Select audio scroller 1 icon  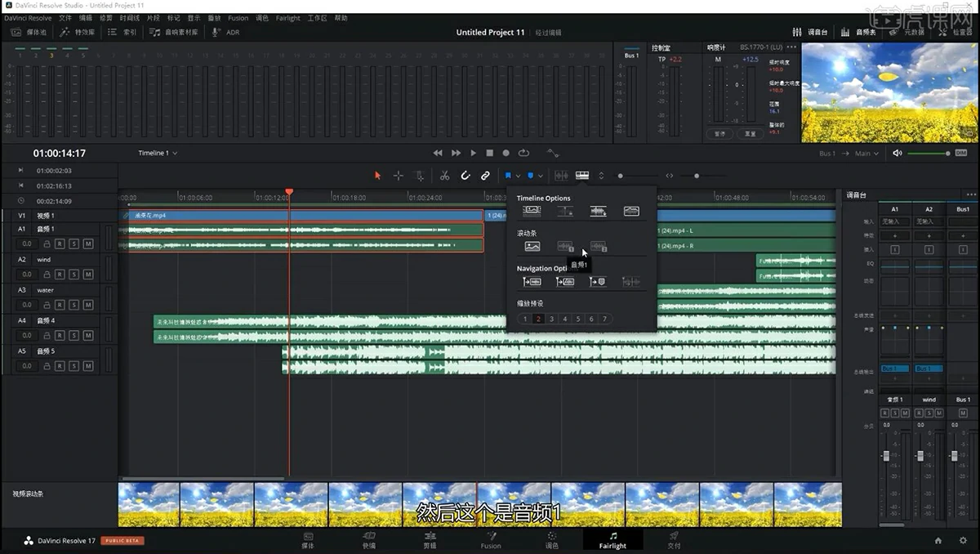click(565, 246)
